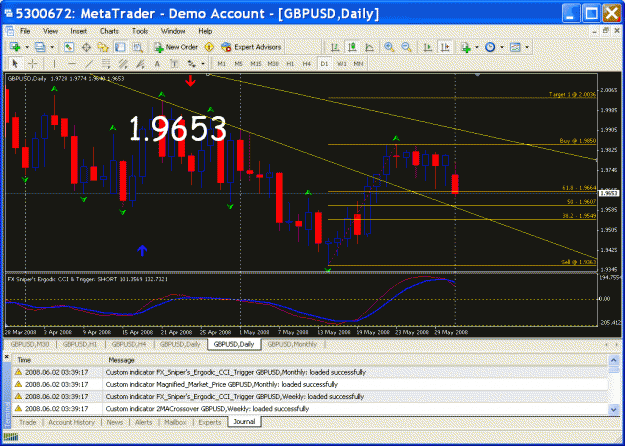Viewport: 625px width, 446px height.
Task: Select the Text 'A' tool
Action: tap(157, 63)
